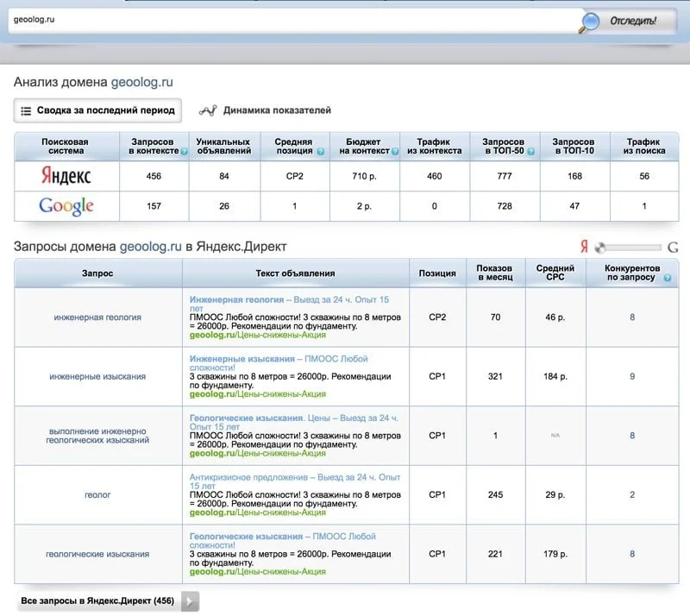Open competitors count 9 for инженерные изыскания
The width and height of the screenshot is (690, 616).
(x=632, y=376)
